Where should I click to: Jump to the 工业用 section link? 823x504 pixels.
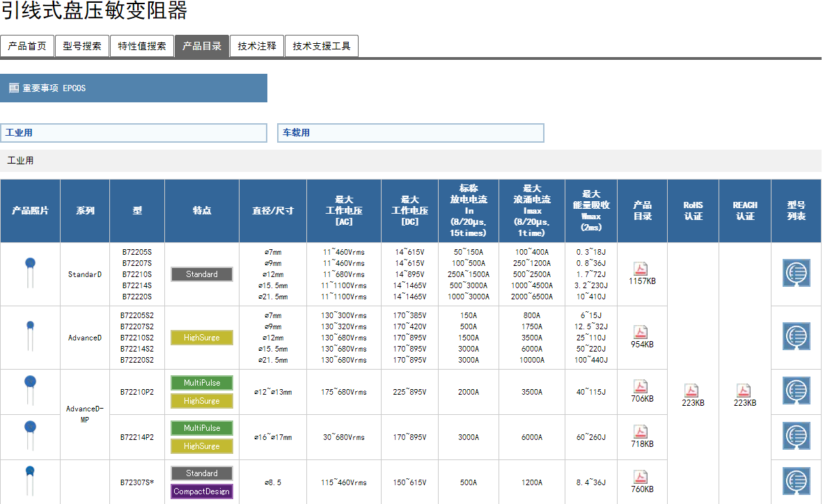click(134, 133)
